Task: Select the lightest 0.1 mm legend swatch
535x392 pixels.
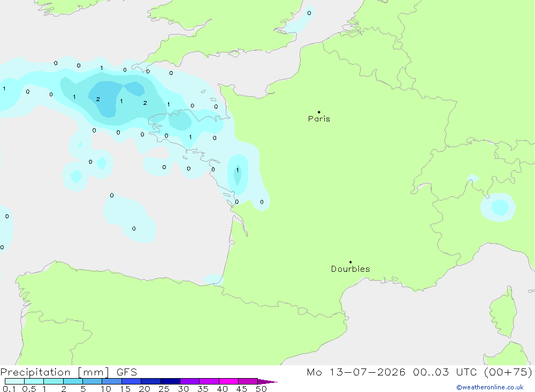Action: pos(14,381)
